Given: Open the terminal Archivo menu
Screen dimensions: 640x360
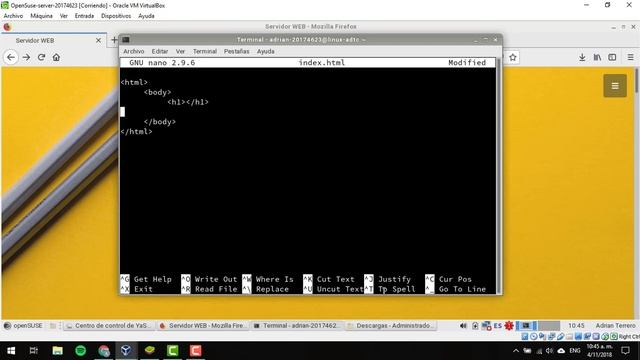Looking at the screenshot, I should click(134, 51).
